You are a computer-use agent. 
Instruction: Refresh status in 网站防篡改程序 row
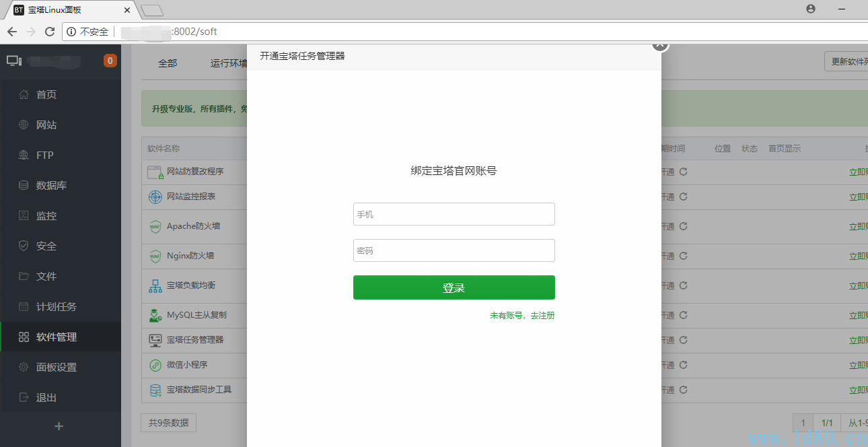click(683, 172)
